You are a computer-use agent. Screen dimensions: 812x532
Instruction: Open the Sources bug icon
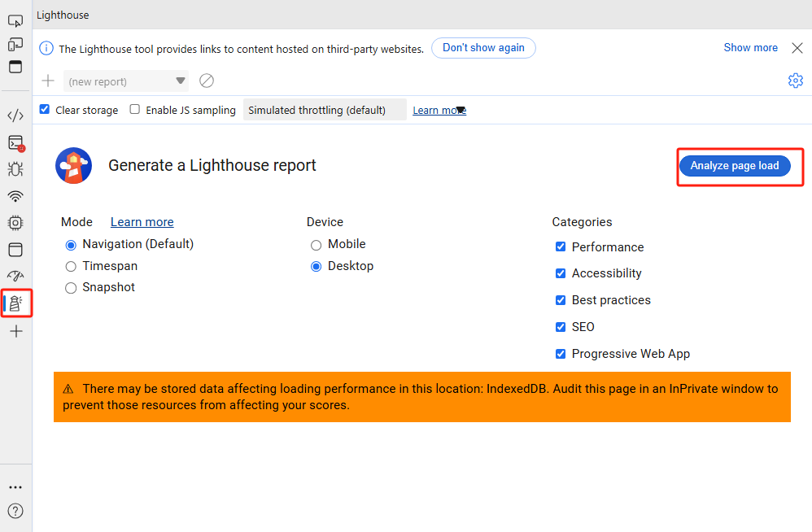point(15,169)
